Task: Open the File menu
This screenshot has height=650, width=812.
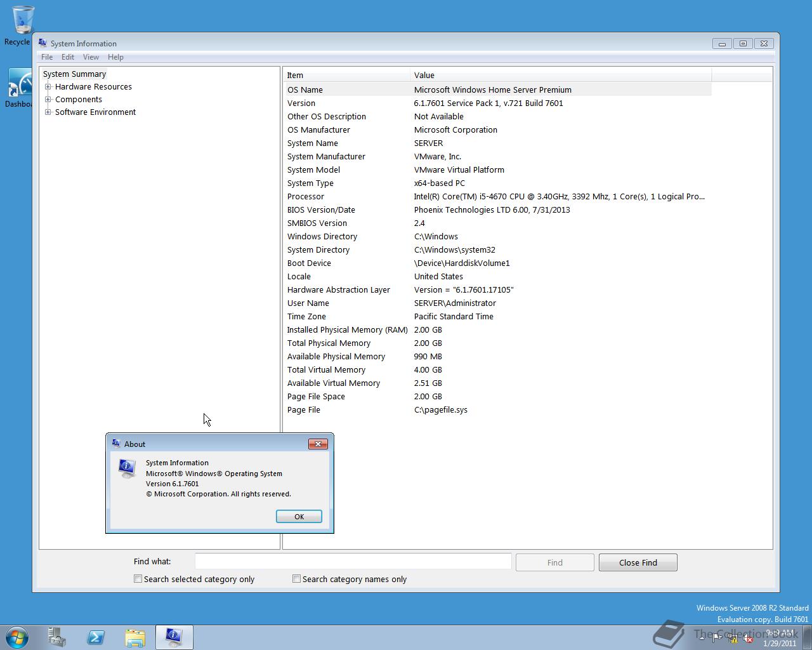Action: click(x=47, y=57)
